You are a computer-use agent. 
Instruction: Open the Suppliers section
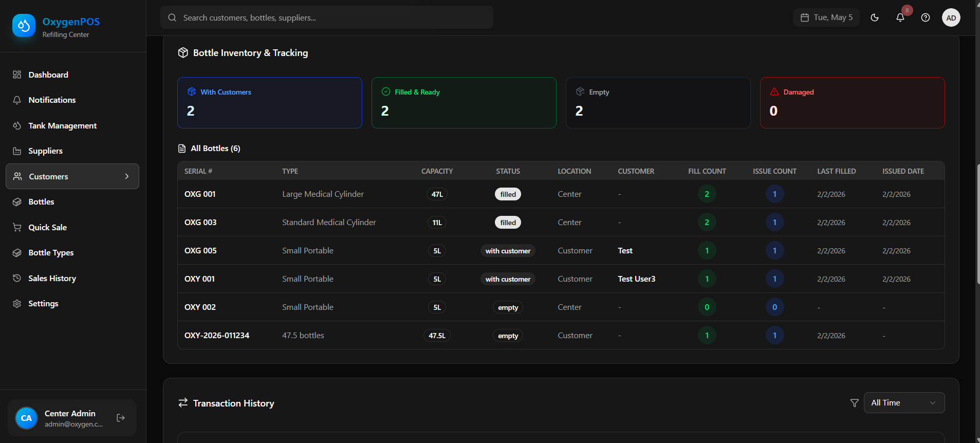72,151
